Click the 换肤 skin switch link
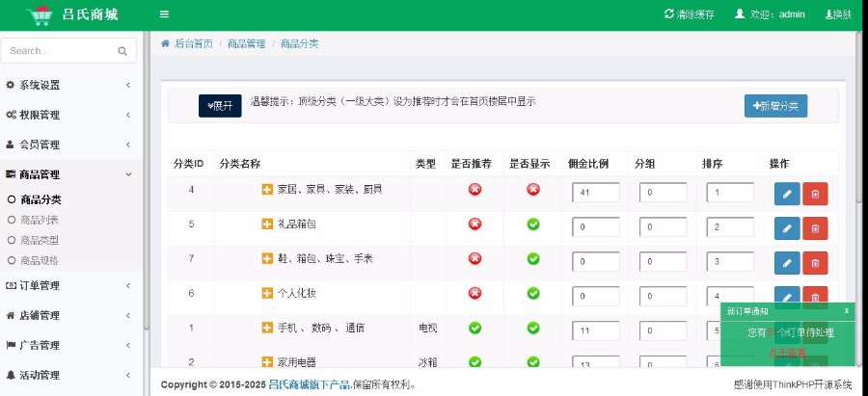 pyautogui.click(x=838, y=14)
